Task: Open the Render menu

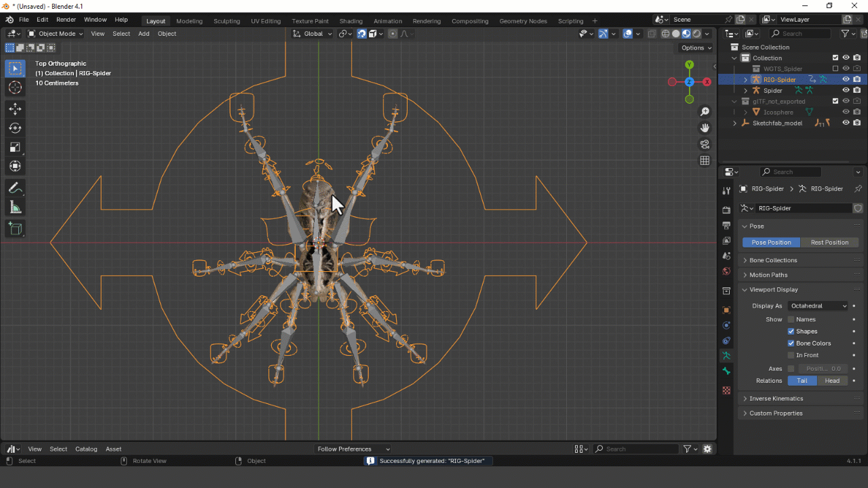Action: pyautogui.click(x=66, y=20)
